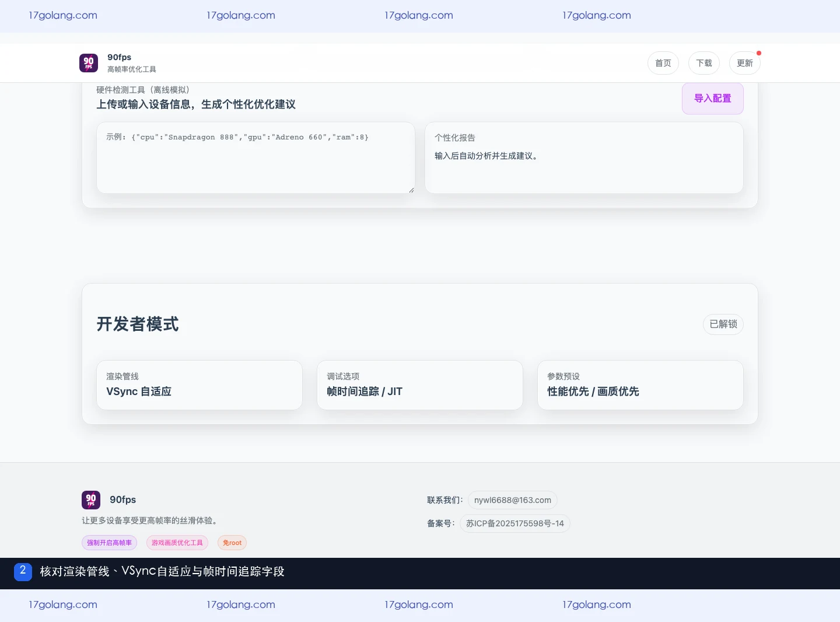840x622 pixels.
Task: Click the 硬件检测工具（离线模拟） label
Action: (x=143, y=90)
